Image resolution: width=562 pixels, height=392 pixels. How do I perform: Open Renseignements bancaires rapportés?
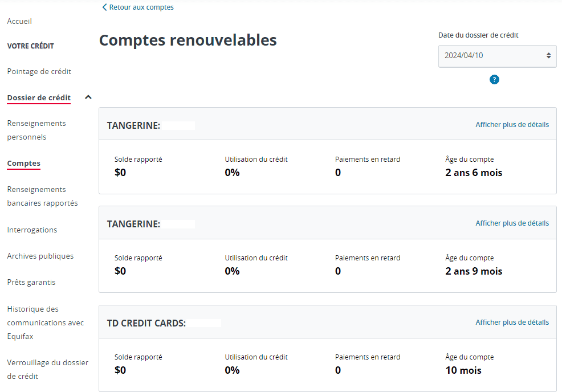[42, 196]
